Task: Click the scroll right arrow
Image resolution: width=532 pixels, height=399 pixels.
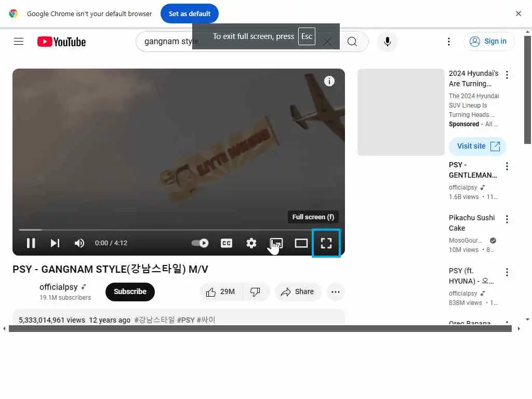Action: click(x=518, y=328)
